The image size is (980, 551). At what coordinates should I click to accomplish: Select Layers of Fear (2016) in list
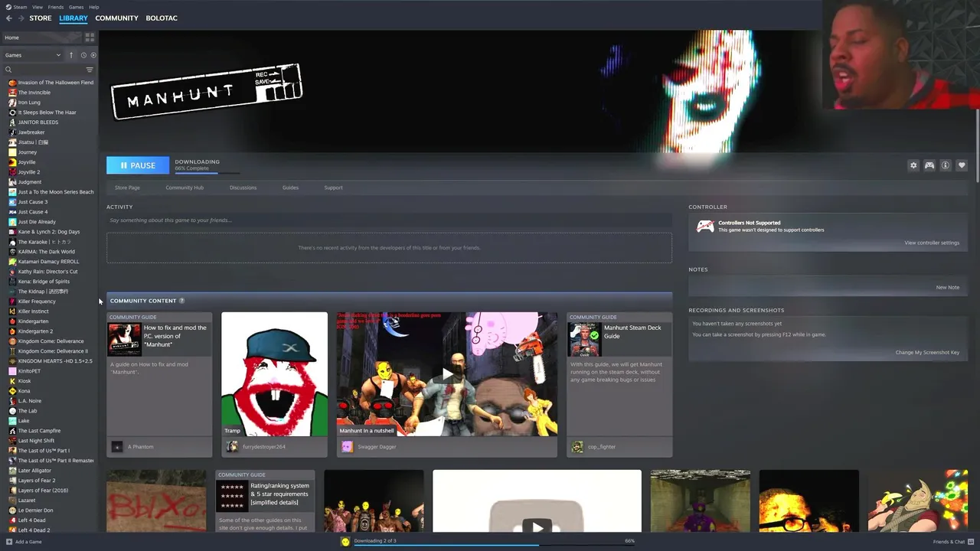[43, 491]
